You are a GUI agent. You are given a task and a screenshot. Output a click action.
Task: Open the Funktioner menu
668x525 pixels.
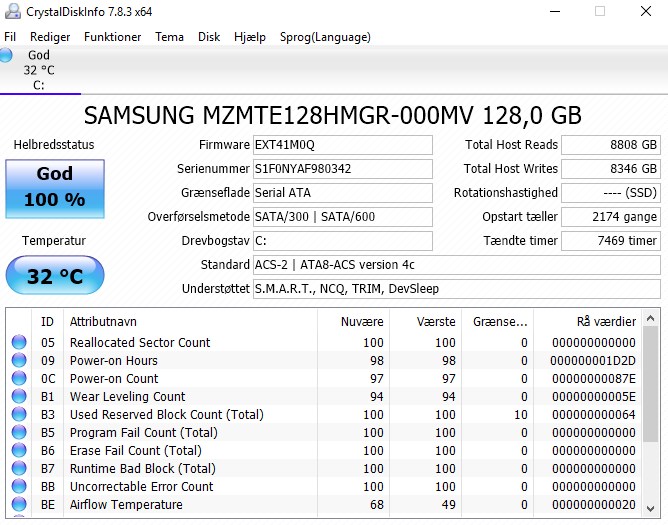tap(112, 37)
